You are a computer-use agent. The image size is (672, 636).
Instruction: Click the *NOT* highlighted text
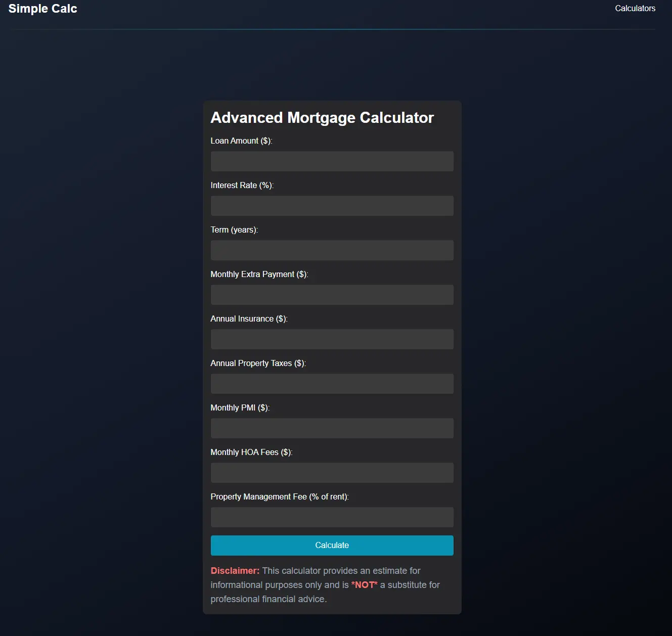364,584
